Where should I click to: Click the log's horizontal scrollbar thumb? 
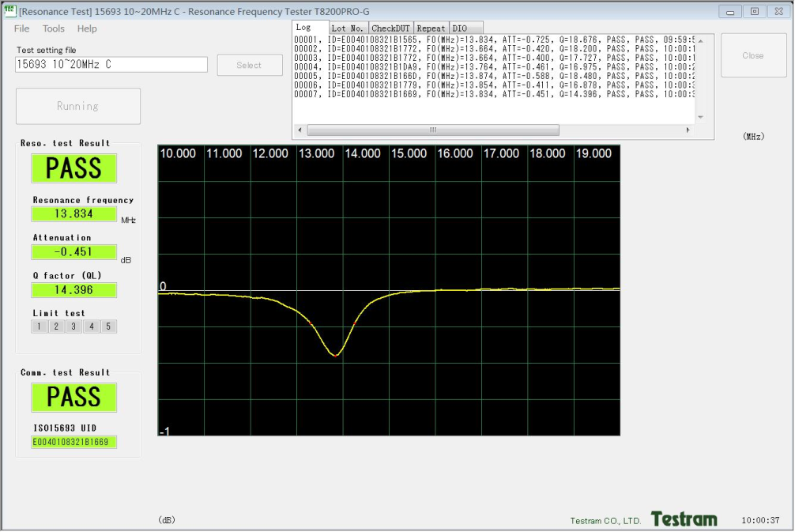point(432,130)
